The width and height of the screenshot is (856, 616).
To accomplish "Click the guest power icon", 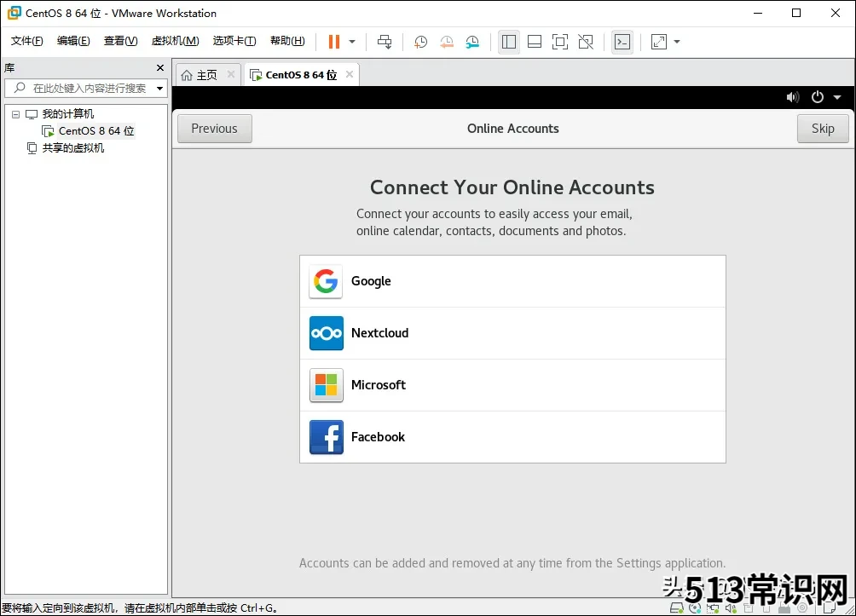I will tap(818, 97).
